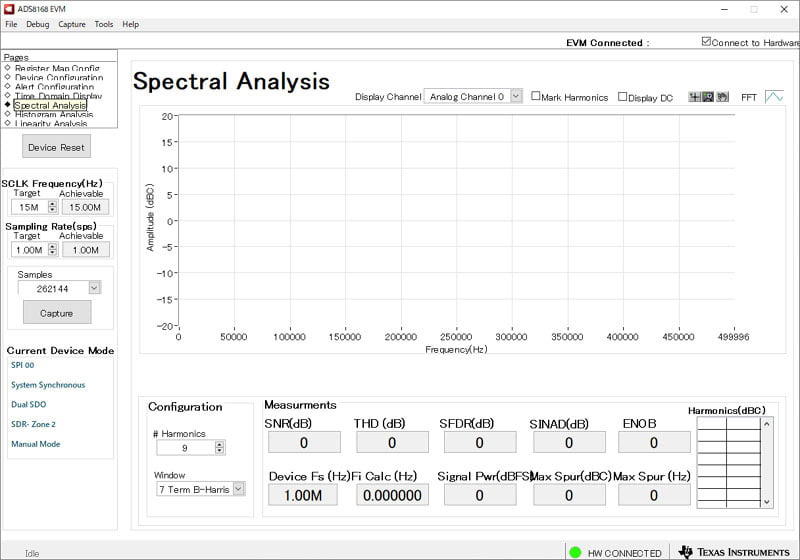Select the graph pan hand tool
800x560 pixels.
coord(722,96)
